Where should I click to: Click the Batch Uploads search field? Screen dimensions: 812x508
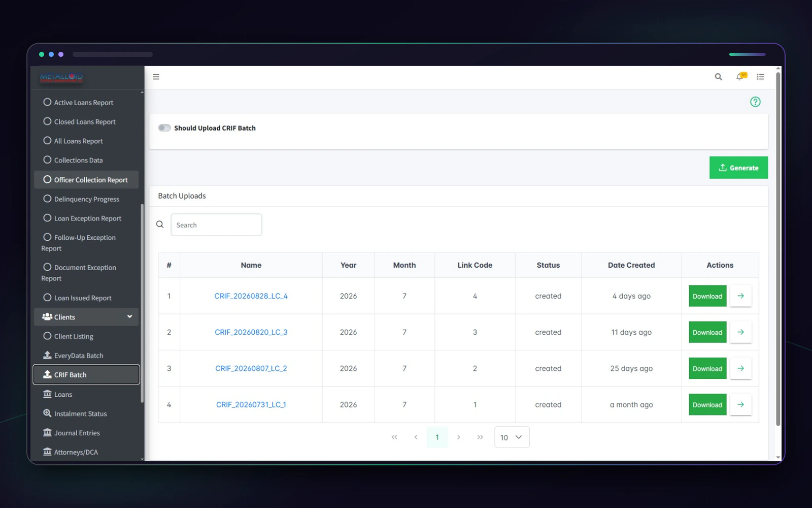216,225
